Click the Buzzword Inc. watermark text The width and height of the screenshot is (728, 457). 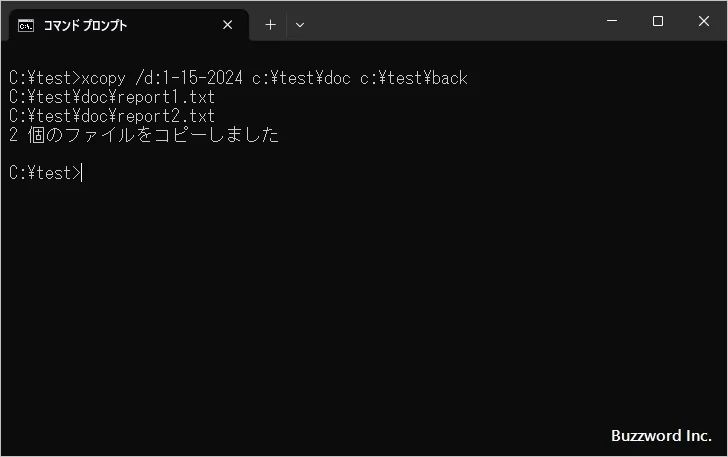[661, 436]
